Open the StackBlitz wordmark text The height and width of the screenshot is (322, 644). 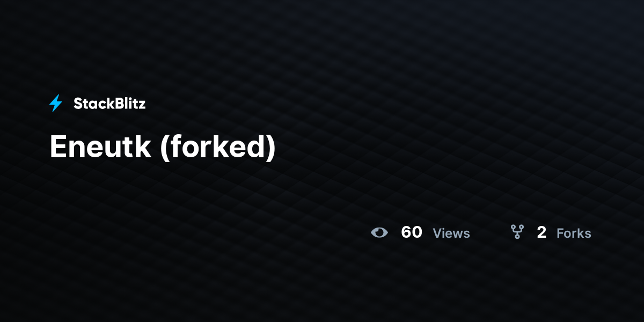[x=109, y=104]
